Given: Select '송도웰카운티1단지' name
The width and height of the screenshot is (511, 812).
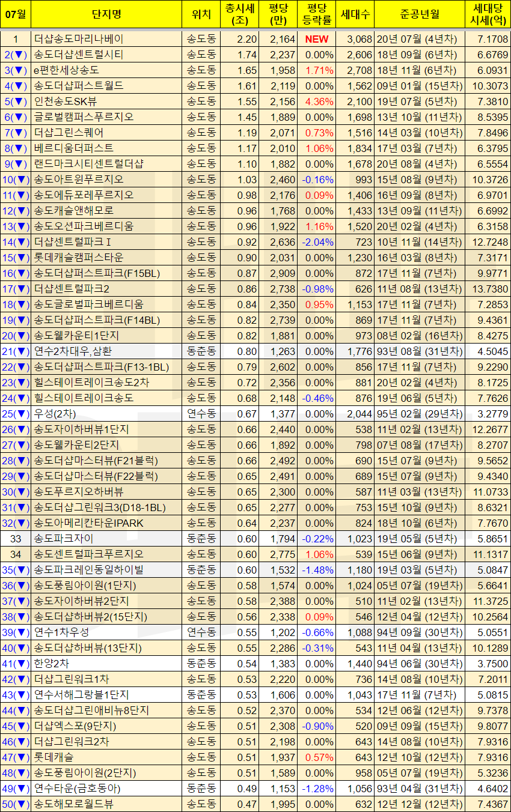Looking at the screenshot, I should click(x=76, y=336).
